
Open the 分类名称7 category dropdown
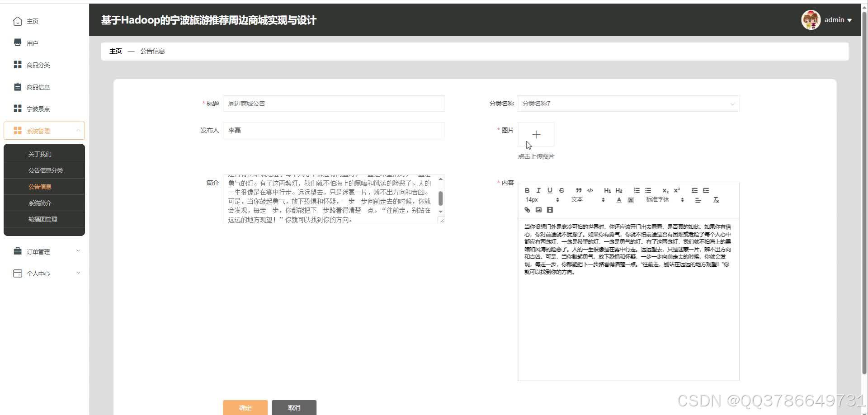pyautogui.click(x=628, y=104)
